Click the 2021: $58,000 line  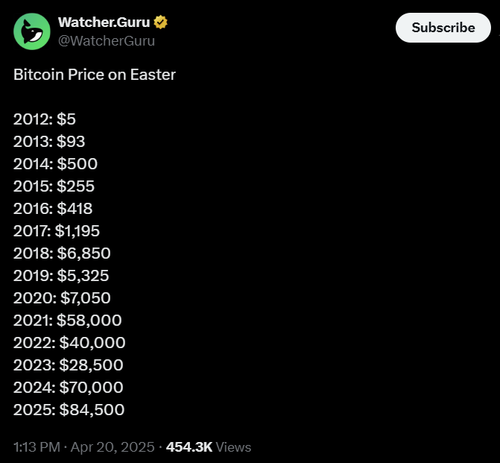(x=68, y=320)
